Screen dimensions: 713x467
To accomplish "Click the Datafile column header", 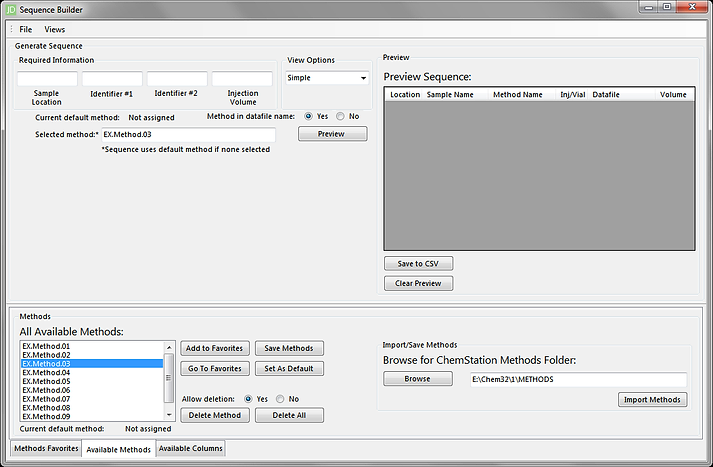I will tap(622, 95).
